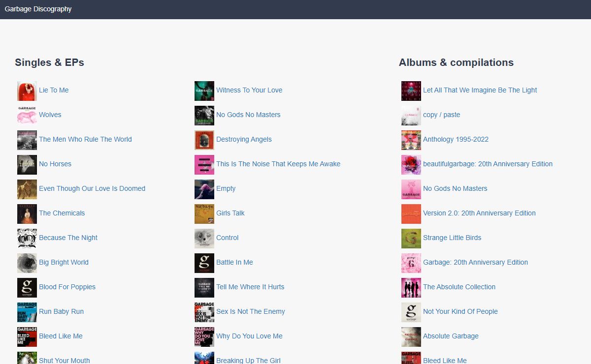
Task: Open Why Do You Love Me link
Action: click(249, 336)
